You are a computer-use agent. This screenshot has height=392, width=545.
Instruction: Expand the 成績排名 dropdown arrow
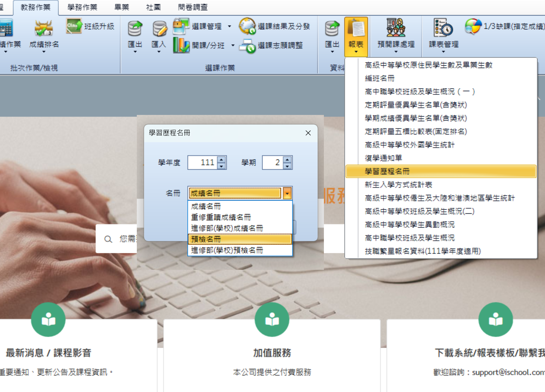[44, 52]
